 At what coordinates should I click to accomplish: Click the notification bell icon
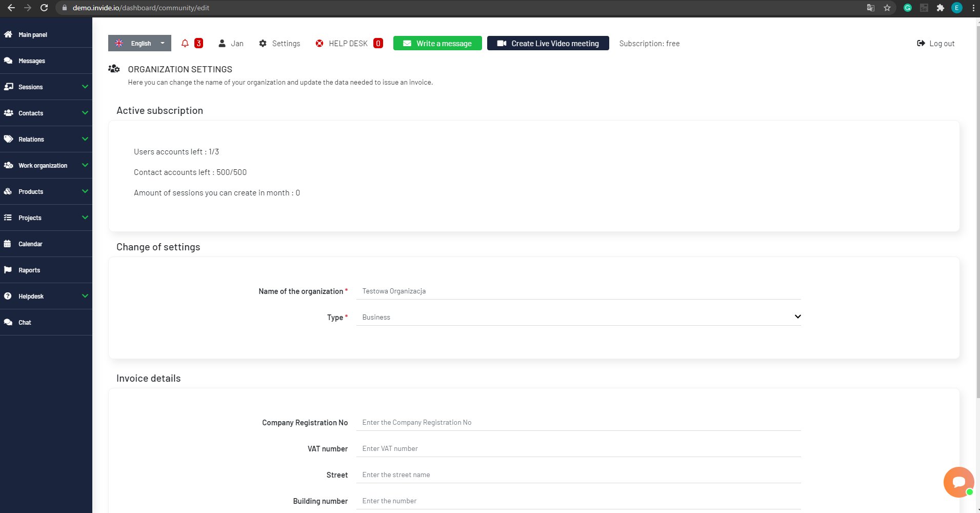click(x=185, y=43)
